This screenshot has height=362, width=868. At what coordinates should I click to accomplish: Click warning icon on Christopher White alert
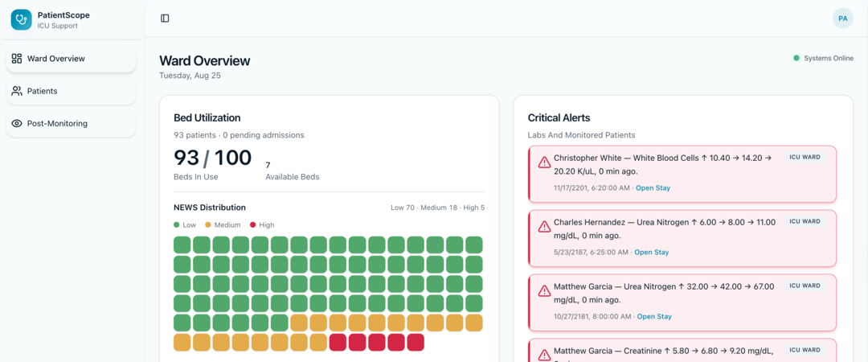(x=544, y=162)
